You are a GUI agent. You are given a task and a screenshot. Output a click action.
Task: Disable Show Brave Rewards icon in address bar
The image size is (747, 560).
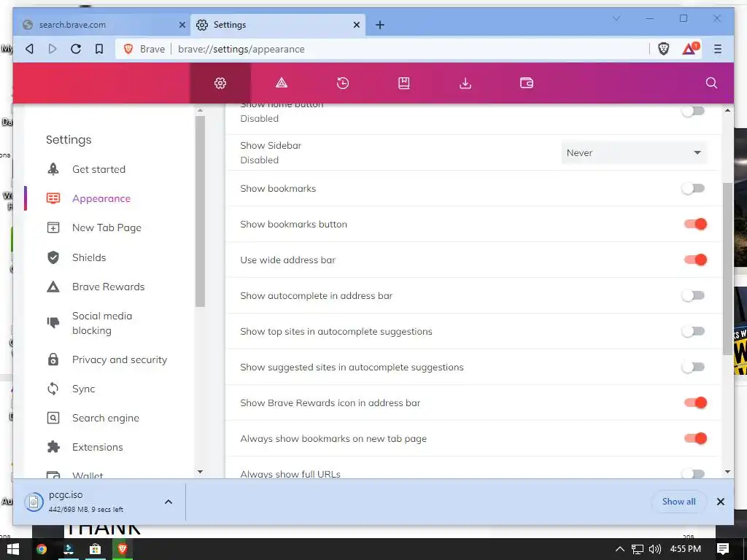pos(695,402)
